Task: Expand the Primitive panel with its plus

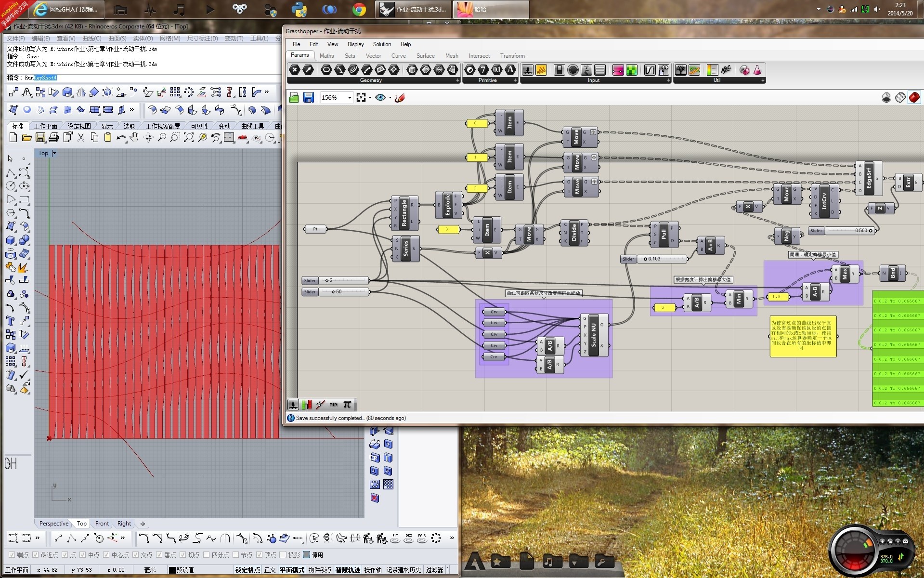Action: click(515, 80)
